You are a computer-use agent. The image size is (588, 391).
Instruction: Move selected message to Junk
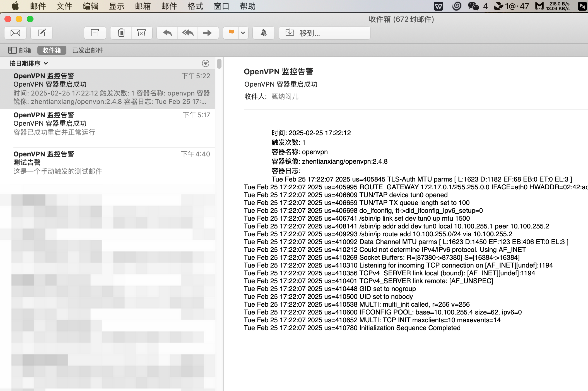coord(142,33)
